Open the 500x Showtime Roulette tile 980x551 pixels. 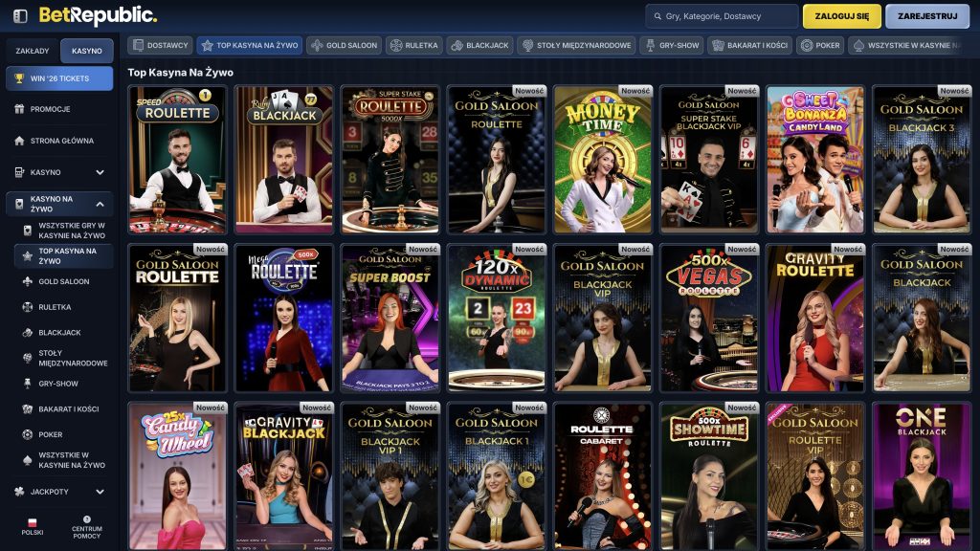tap(709, 476)
